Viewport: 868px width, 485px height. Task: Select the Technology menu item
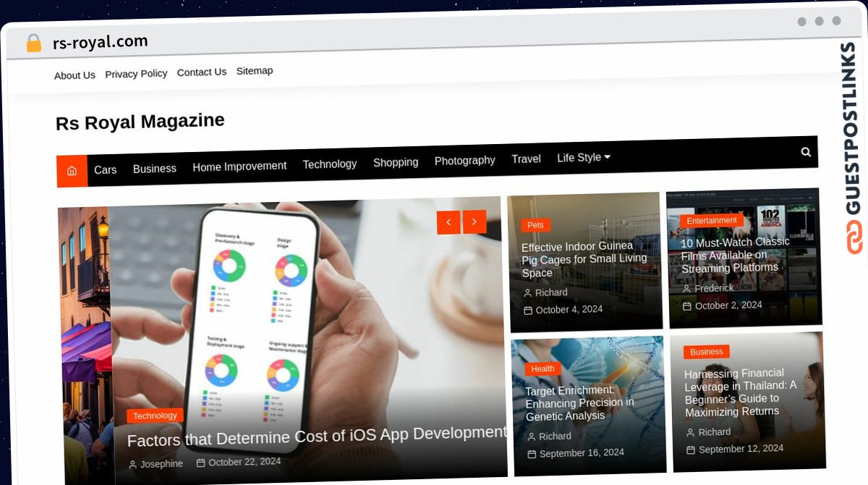(330, 164)
